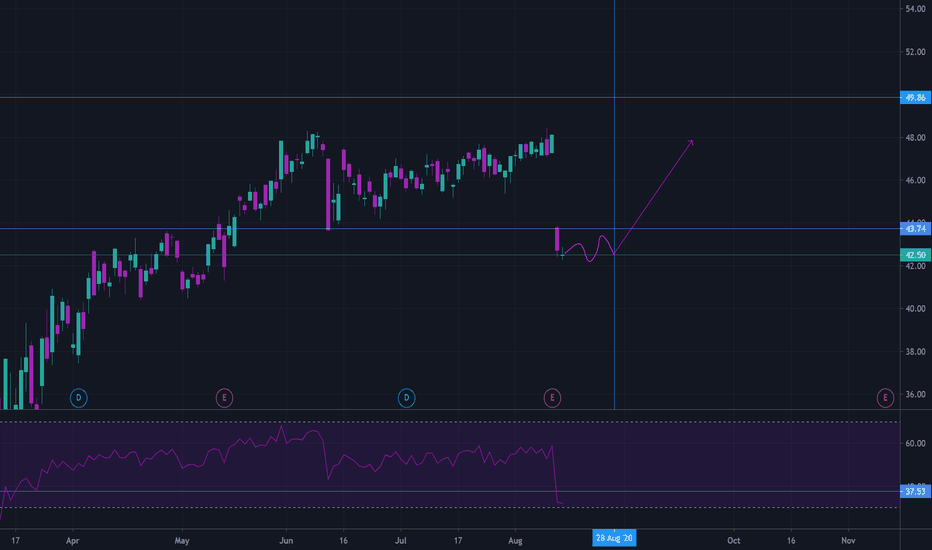
Task: Click the 54.00 price axis value
Action: (915, 9)
